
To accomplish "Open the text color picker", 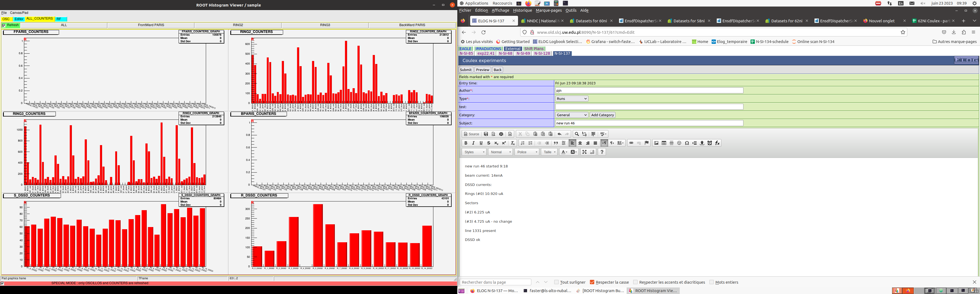I will pyautogui.click(x=564, y=152).
